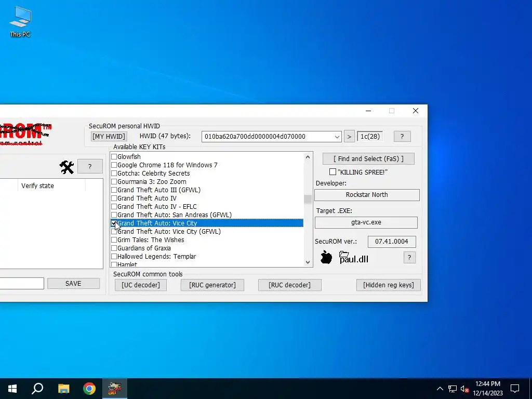Expand the HWID combo box dropdown
532x399 pixels.
[337, 137]
